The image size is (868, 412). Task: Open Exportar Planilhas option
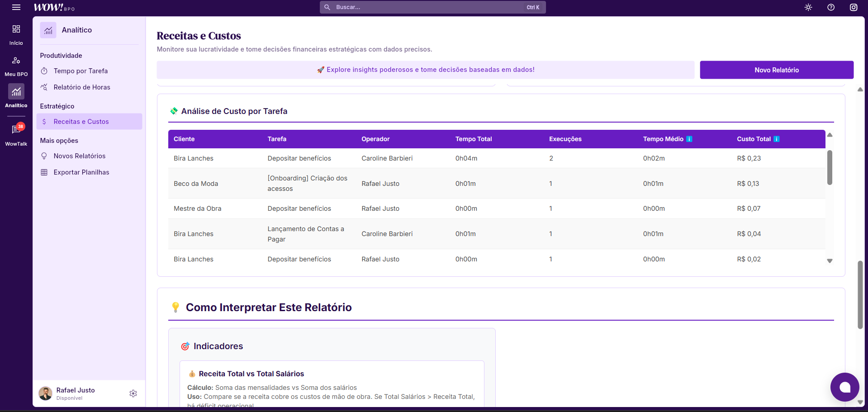[81, 172]
